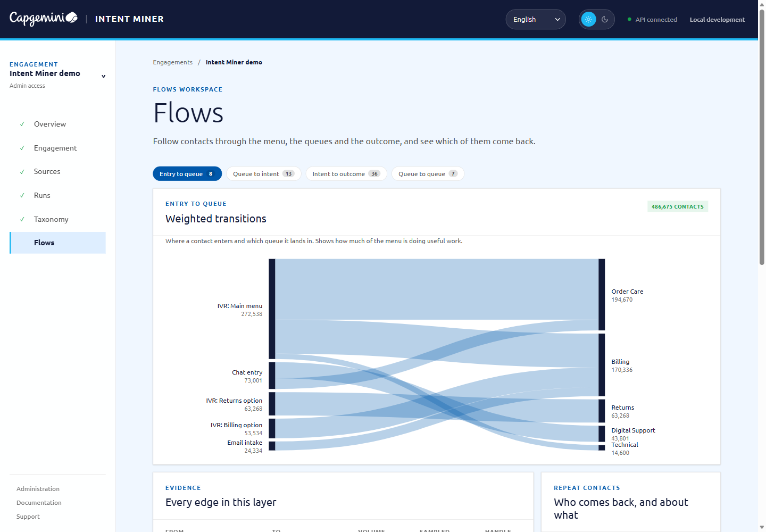766x532 pixels.
Task: Select the Flows item in the sidebar
Action: [57, 243]
